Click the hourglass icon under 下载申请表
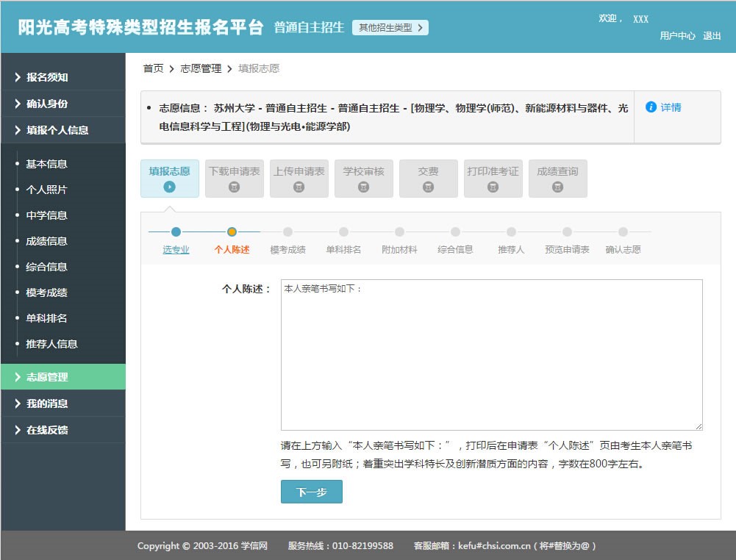Viewport: 736px width, 560px height. tap(235, 187)
